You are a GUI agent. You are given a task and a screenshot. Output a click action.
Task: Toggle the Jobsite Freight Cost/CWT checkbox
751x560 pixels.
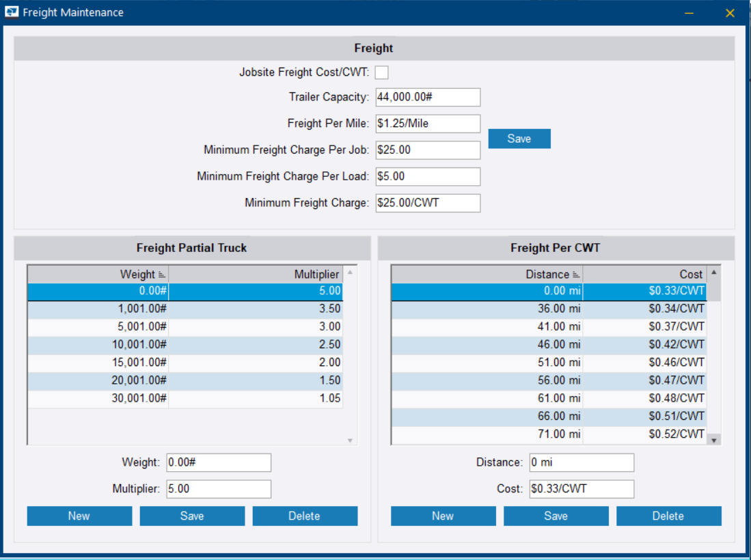tap(381, 72)
